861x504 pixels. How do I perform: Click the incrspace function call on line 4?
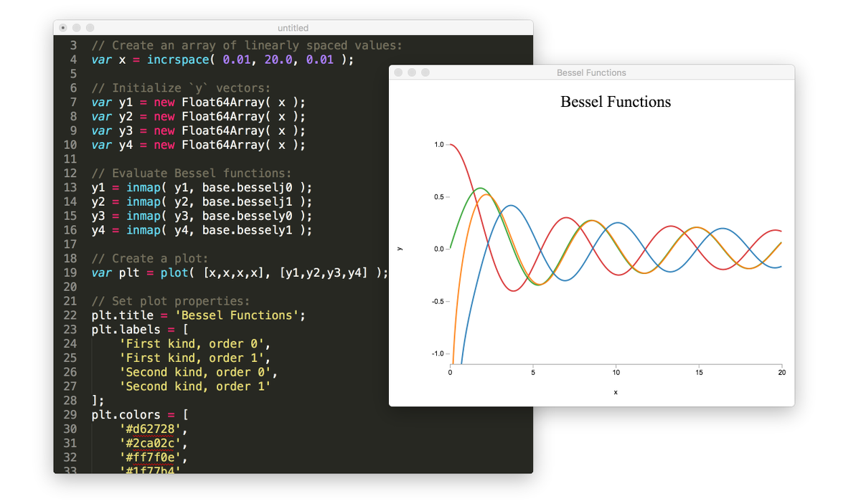(178, 60)
